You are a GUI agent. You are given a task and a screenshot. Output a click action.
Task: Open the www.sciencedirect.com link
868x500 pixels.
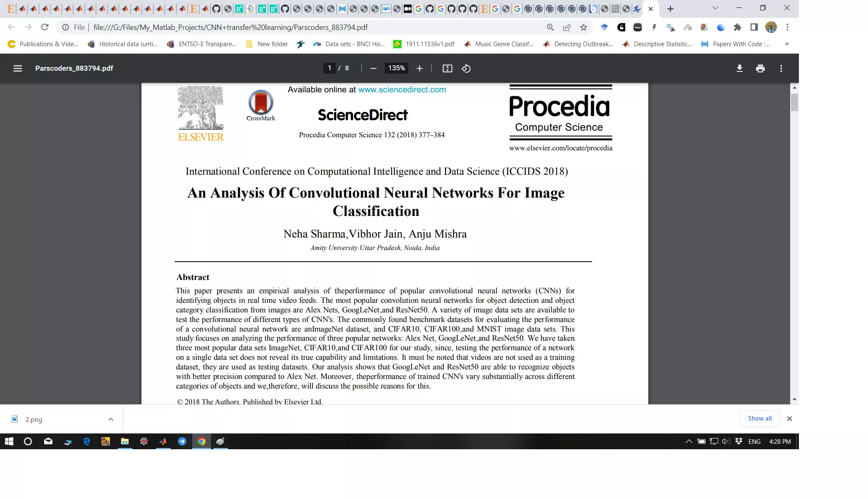coord(402,89)
